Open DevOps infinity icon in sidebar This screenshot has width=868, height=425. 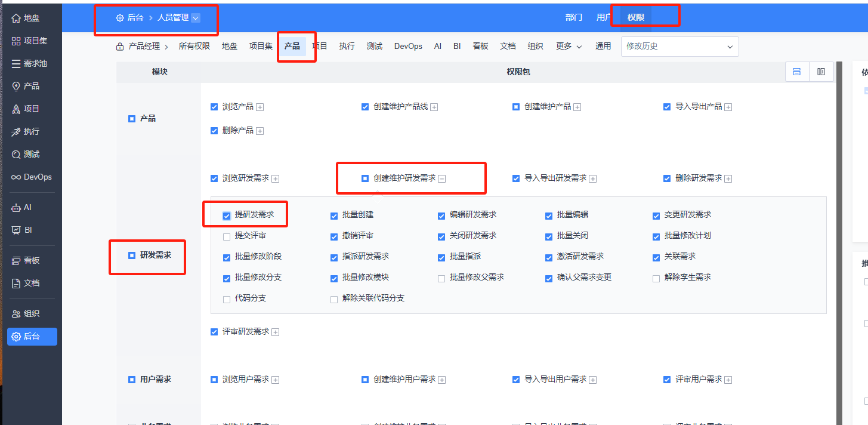(16, 177)
